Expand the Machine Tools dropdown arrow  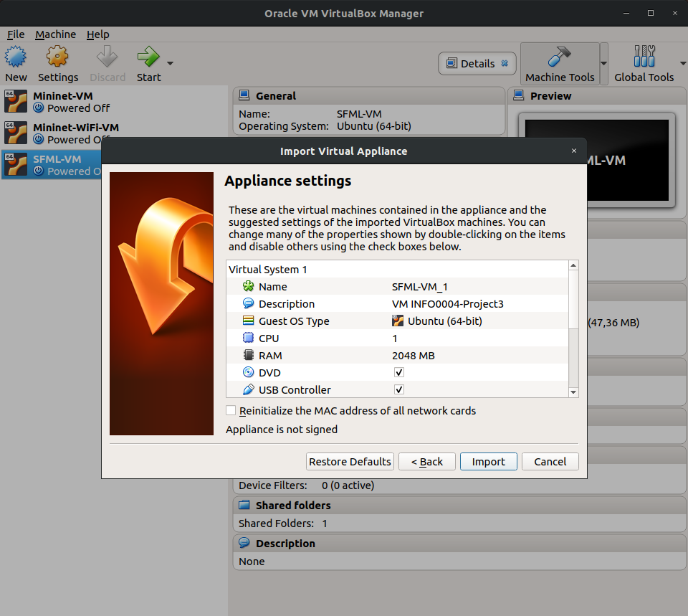click(x=603, y=63)
